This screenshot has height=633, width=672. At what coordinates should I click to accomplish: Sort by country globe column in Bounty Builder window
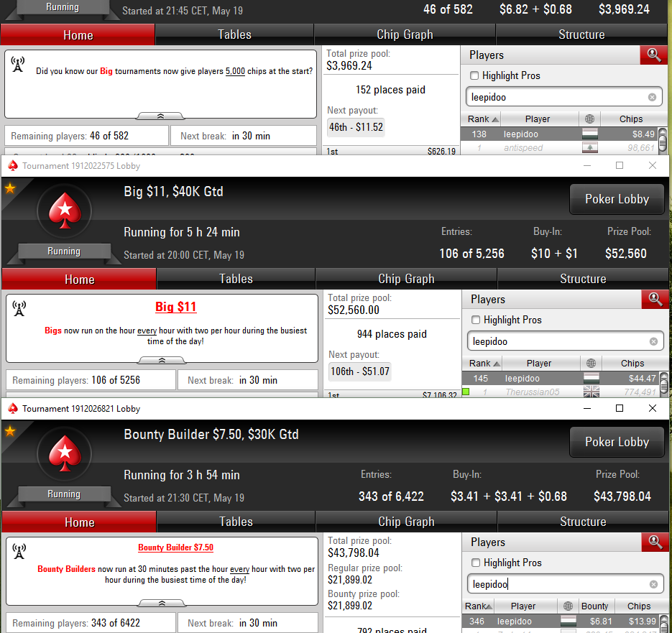point(568,606)
